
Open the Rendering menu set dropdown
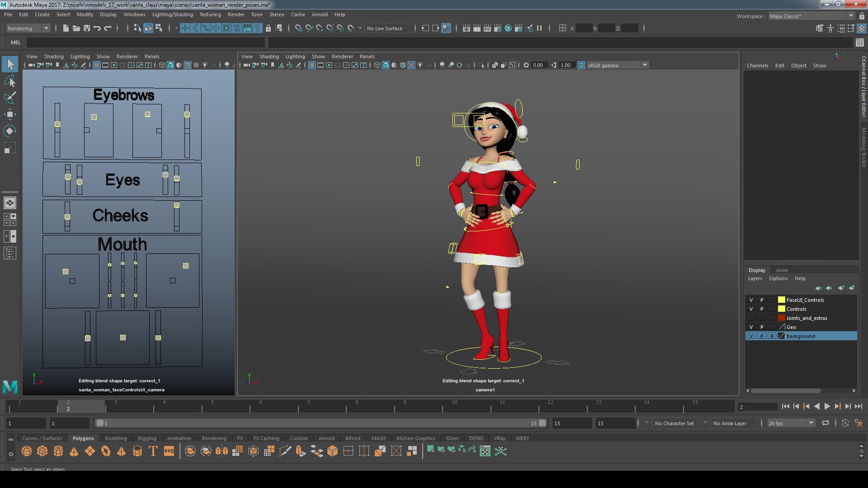coord(28,28)
